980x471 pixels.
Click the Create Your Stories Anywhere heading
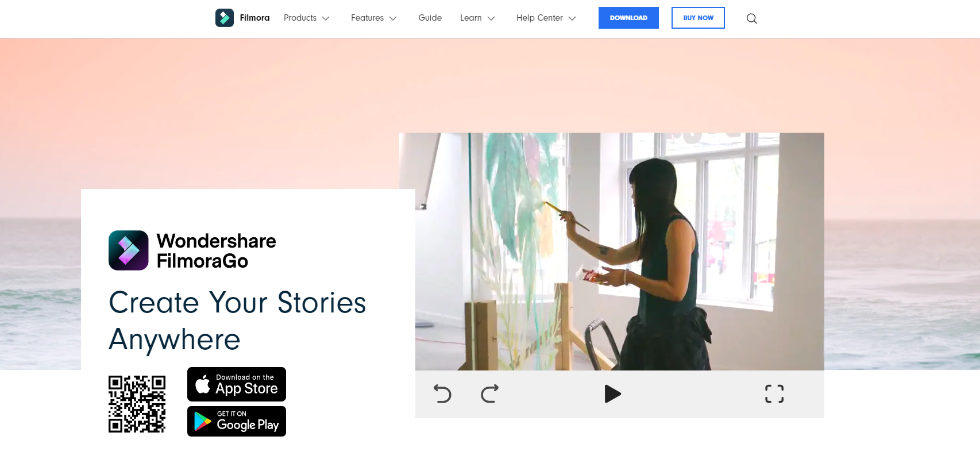(x=237, y=321)
